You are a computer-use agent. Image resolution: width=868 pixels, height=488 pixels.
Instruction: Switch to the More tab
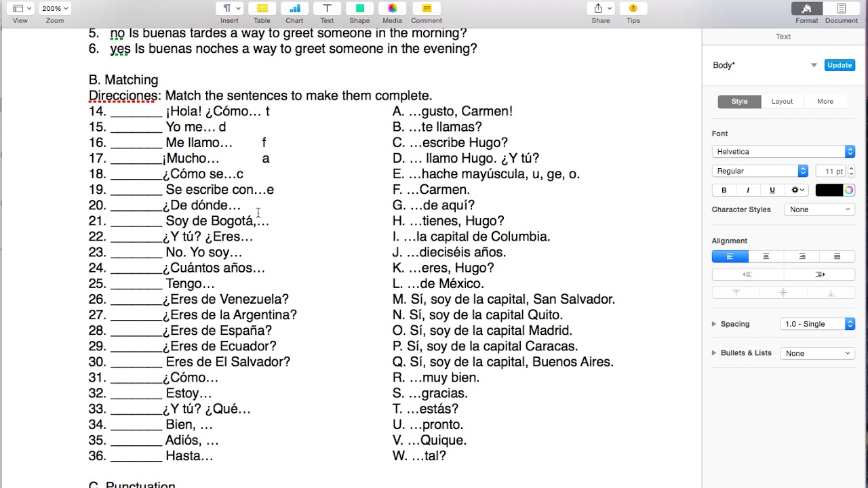click(825, 102)
